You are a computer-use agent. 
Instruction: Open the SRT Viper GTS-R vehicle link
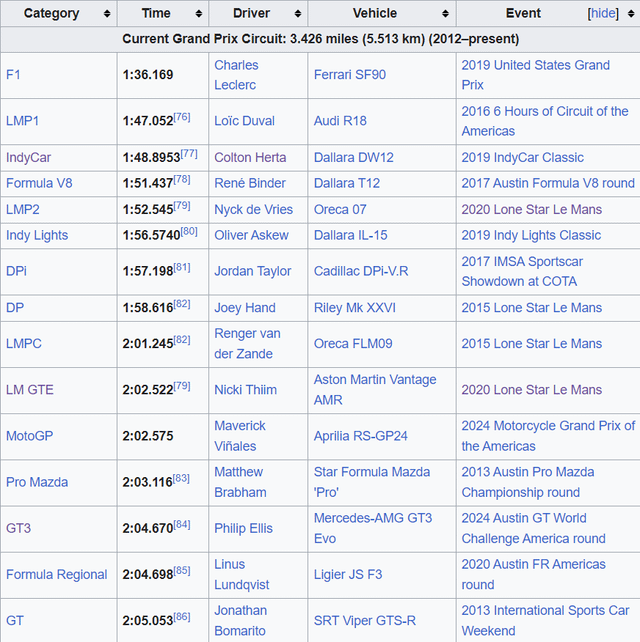[365, 621]
